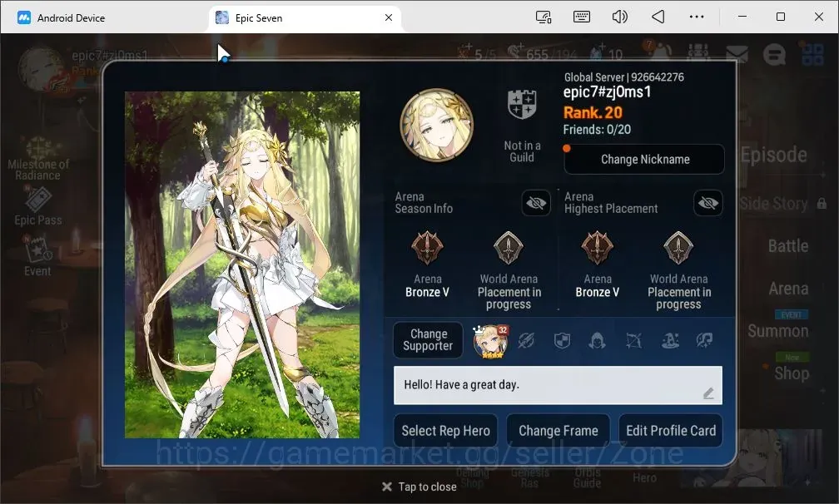Open the mail envelope icon in game header
839x504 pixels.
click(737, 53)
